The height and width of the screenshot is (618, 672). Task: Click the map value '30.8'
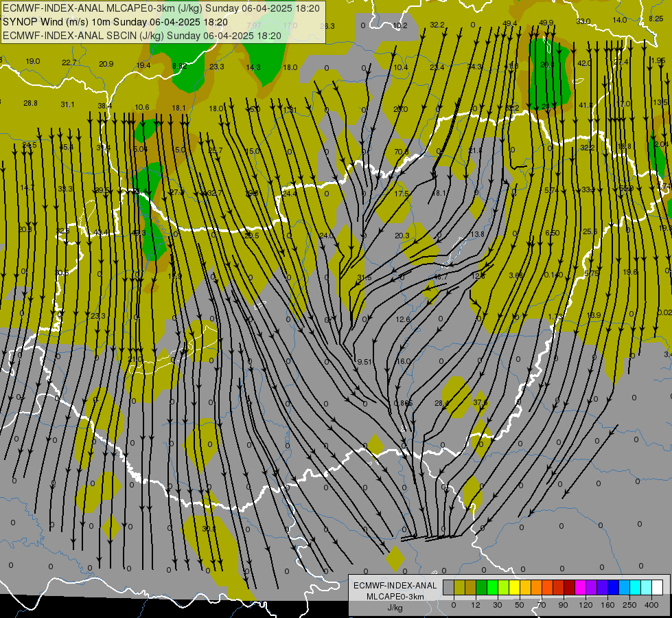tap(209, 529)
